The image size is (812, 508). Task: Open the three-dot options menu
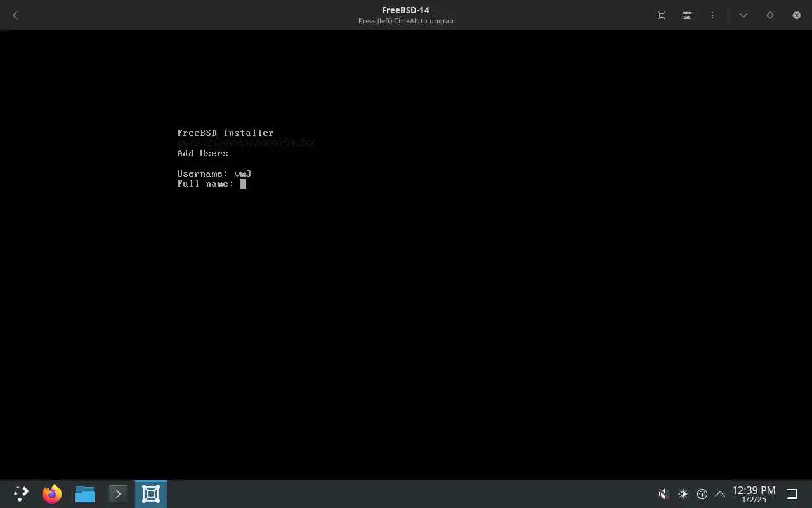point(712,15)
